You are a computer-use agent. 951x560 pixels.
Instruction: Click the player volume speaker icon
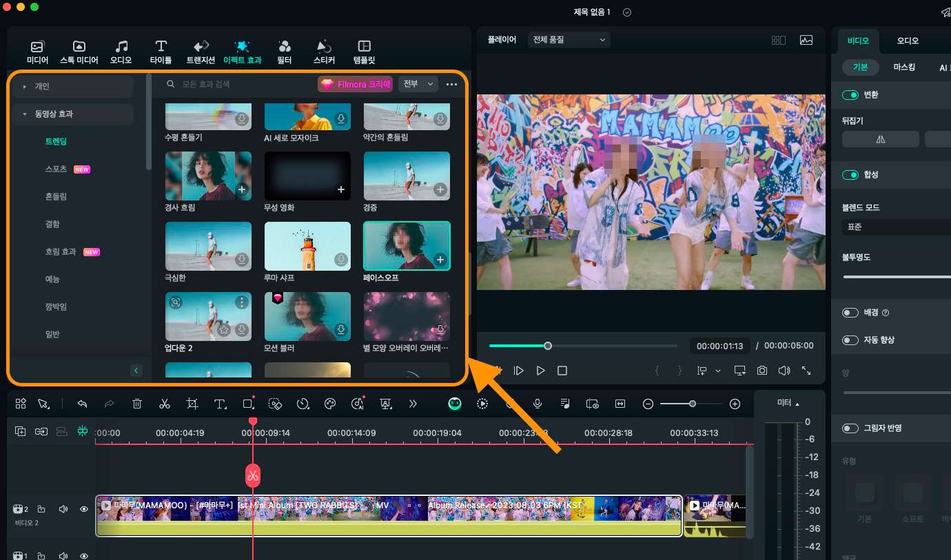pyautogui.click(x=784, y=371)
